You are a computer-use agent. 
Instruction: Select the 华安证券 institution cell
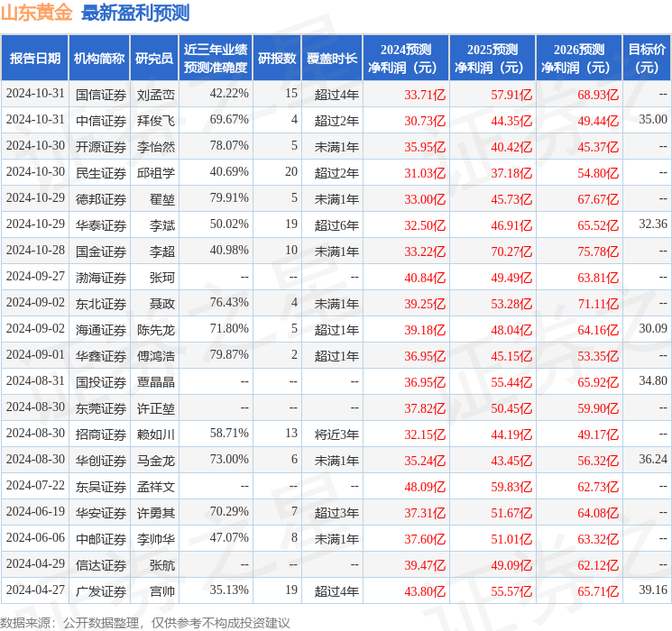click(101, 513)
